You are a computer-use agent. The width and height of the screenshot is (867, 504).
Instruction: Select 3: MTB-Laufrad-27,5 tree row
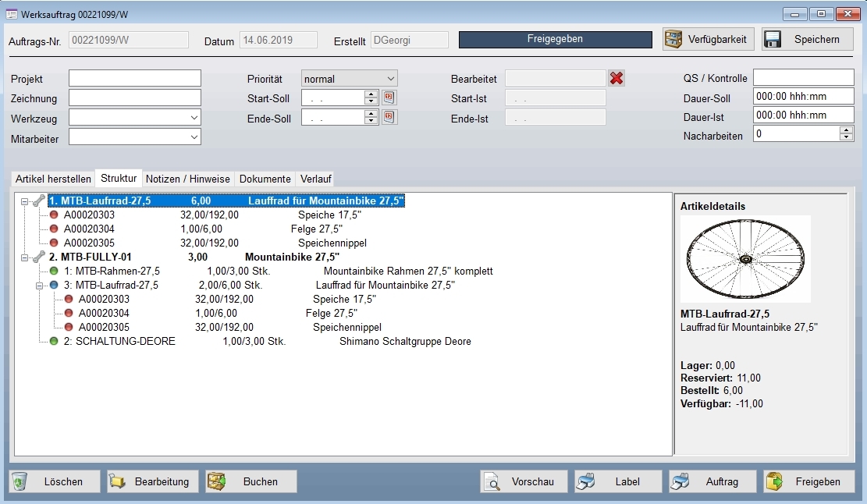coord(259,286)
